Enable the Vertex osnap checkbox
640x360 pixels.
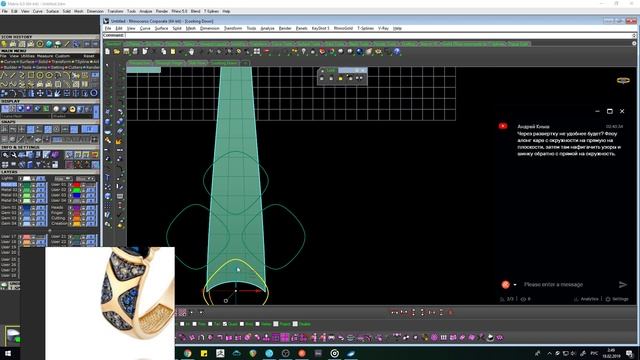point(258,324)
